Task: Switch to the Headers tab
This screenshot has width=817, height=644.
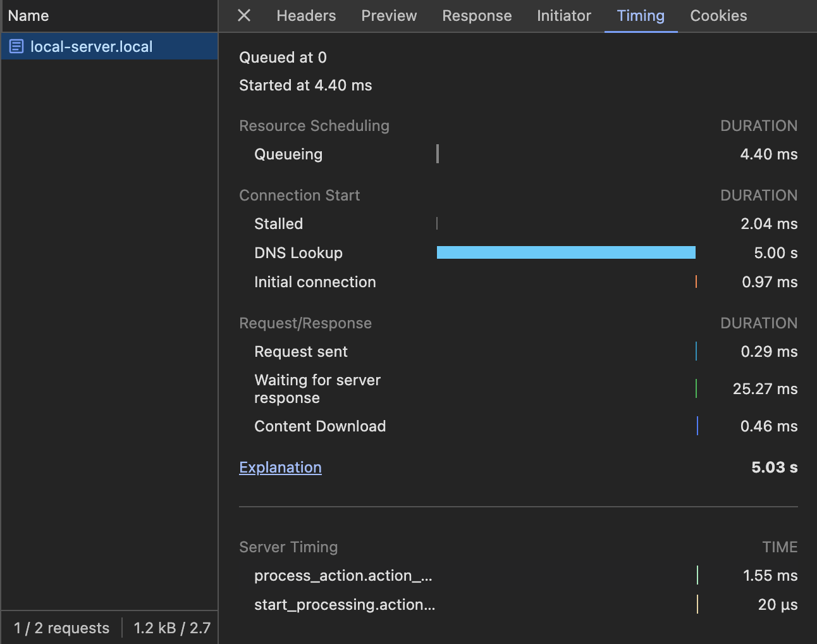Action: (x=306, y=16)
